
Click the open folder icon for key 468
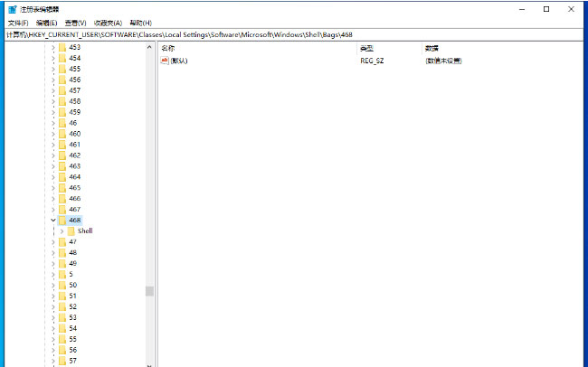click(x=62, y=220)
